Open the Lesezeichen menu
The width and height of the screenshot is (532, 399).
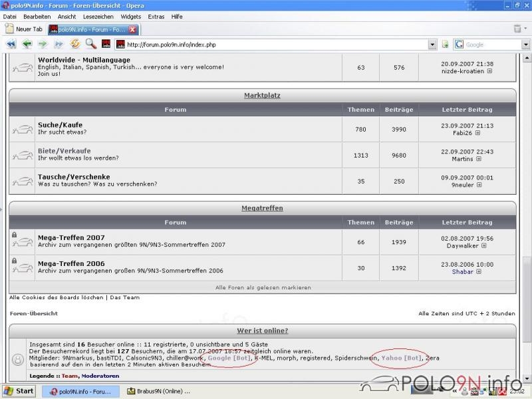(x=98, y=17)
